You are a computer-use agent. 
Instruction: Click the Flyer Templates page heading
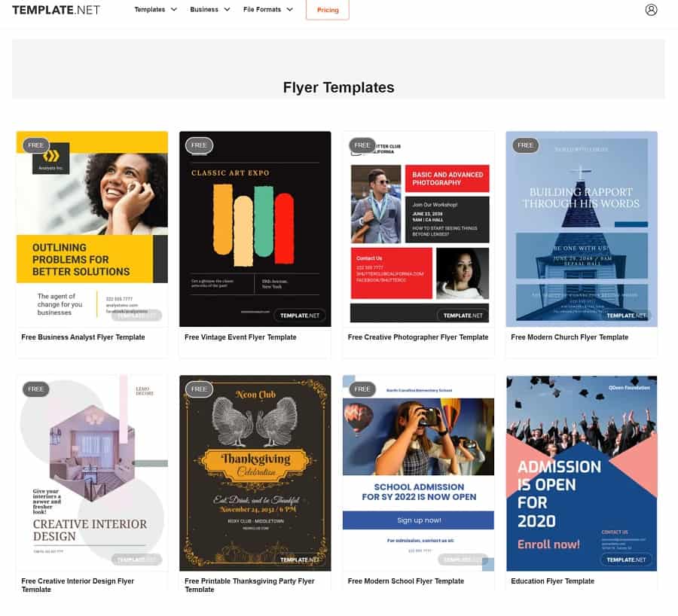tap(338, 87)
